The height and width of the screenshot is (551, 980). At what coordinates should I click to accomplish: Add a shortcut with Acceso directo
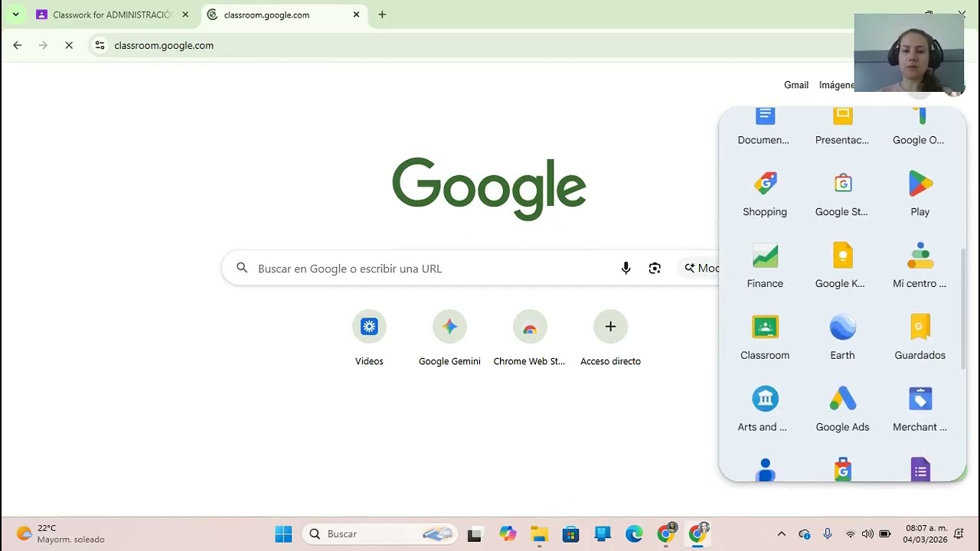pyautogui.click(x=610, y=338)
